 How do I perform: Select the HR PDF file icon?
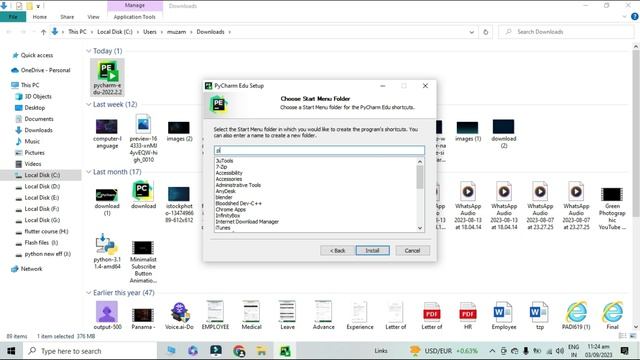pyautogui.click(x=468, y=312)
